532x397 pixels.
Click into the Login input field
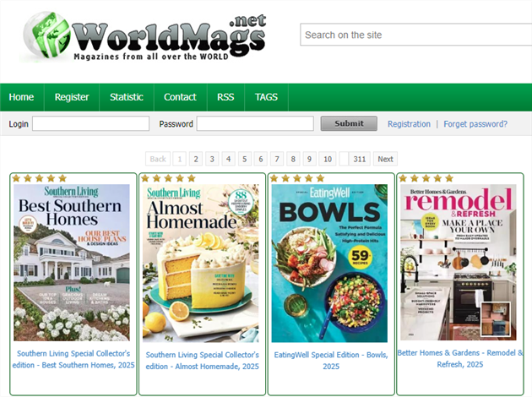click(x=90, y=123)
